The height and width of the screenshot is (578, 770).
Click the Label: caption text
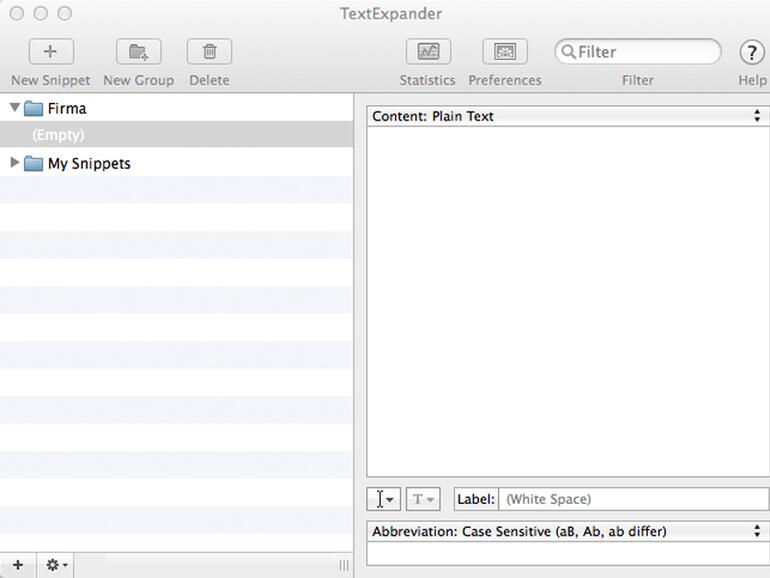(x=476, y=499)
